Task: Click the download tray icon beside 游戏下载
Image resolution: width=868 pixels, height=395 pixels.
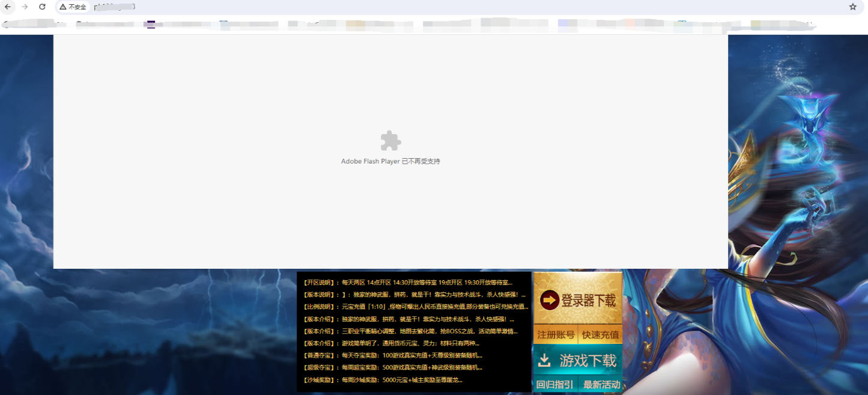Action: (x=544, y=360)
